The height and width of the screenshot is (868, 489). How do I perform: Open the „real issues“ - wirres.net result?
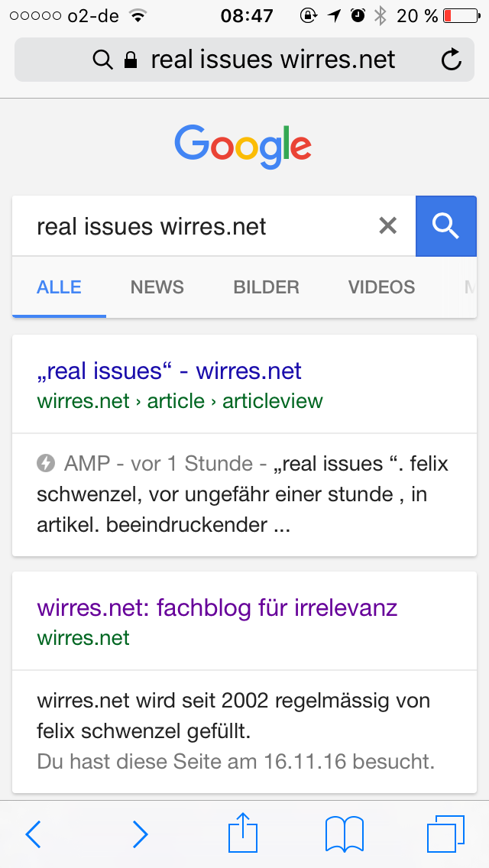click(169, 371)
